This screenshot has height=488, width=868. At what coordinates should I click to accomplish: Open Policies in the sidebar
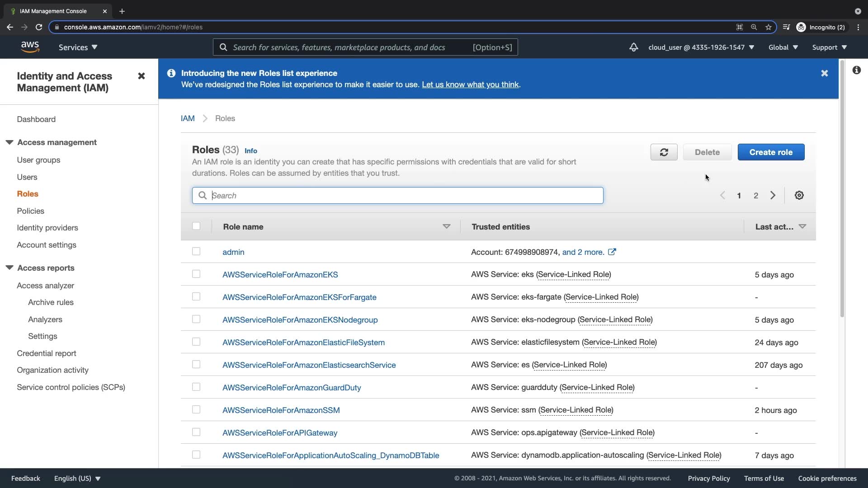(x=30, y=211)
